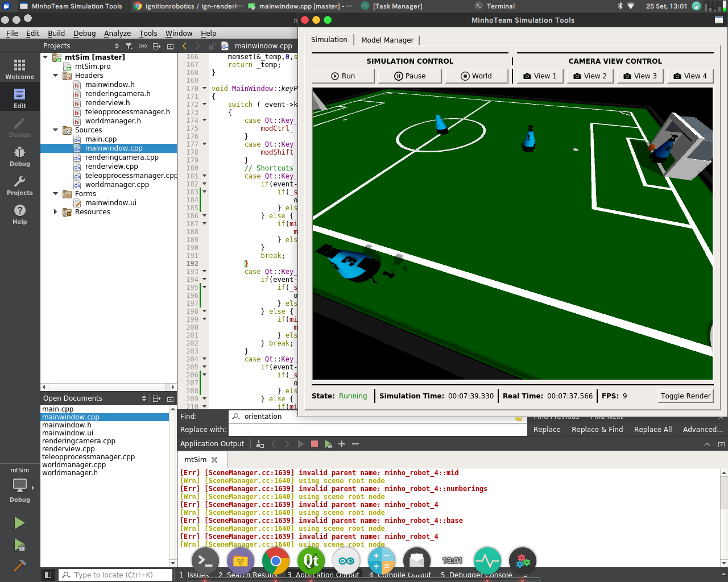Collapse the Headers folder
This screenshot has width=728, height=582.
55,75
